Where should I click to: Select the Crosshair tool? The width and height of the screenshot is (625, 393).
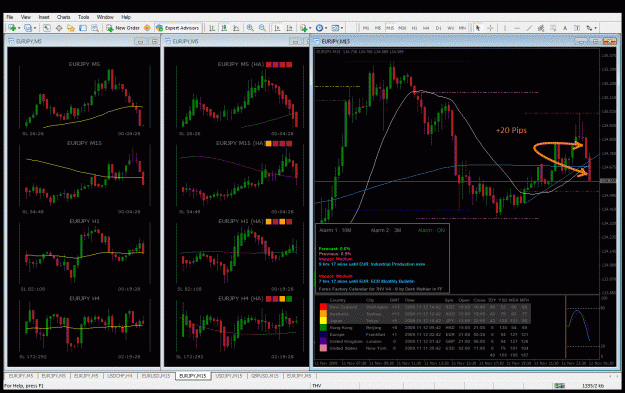click(x=490, y=28)
